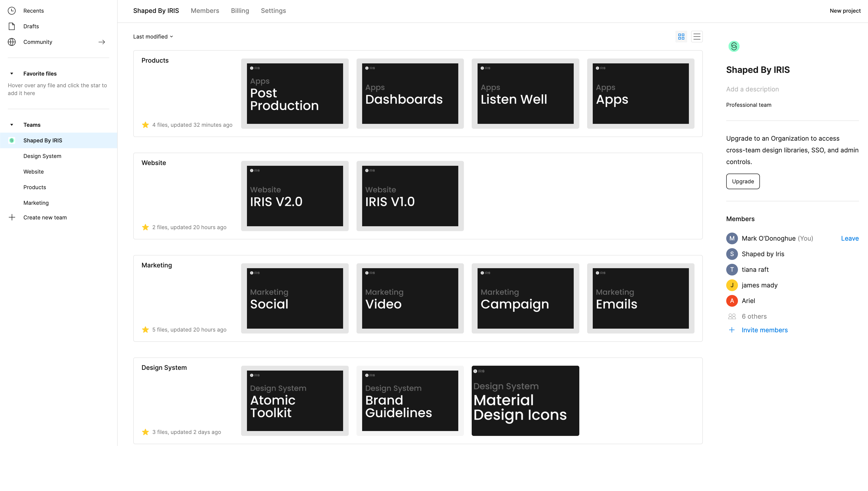Open the Settings tab

[273, 11]
